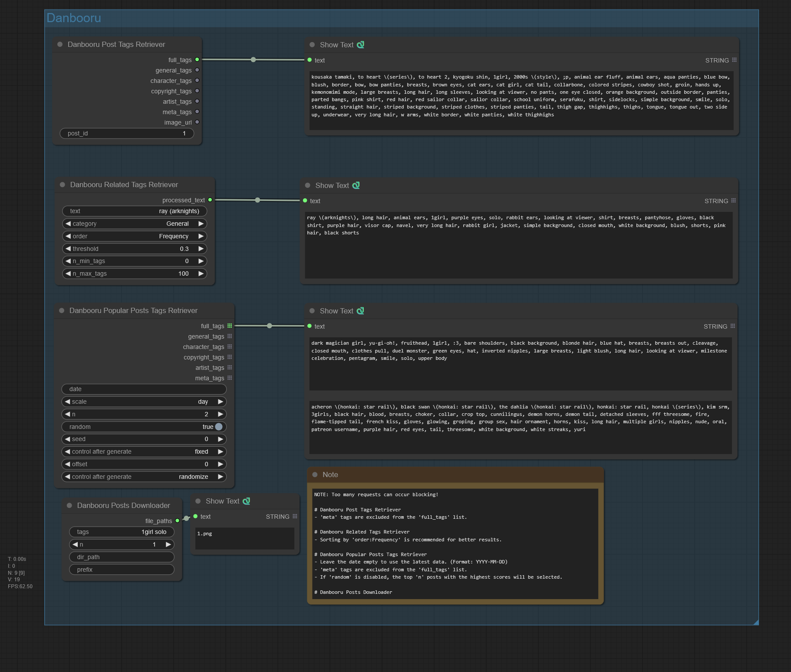Click link midpoint dot between full_tags and top Show Text
Viewport: 791px width, 672px height.
[253, 59]
